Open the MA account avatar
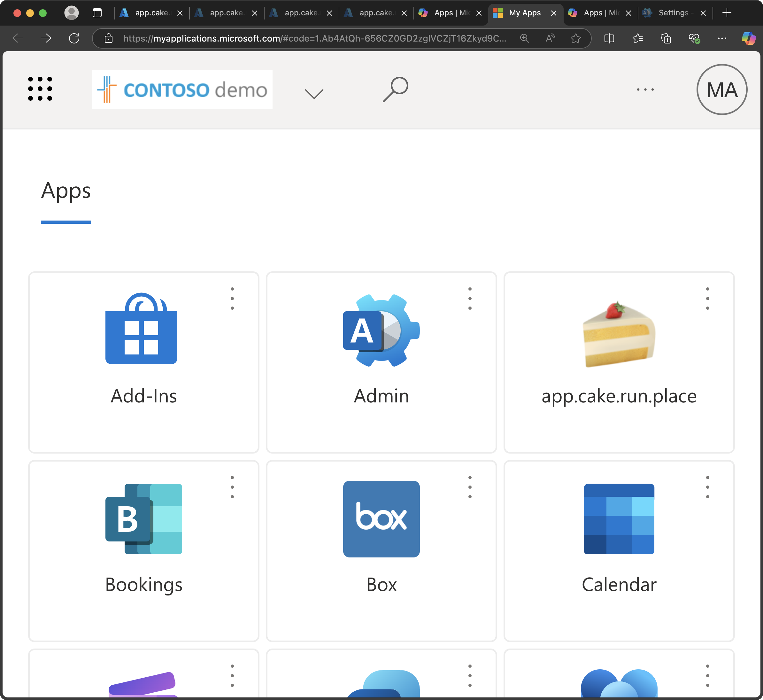Image resolution: width=763 pixels, height=700 pixels. (x=722, y=90)
